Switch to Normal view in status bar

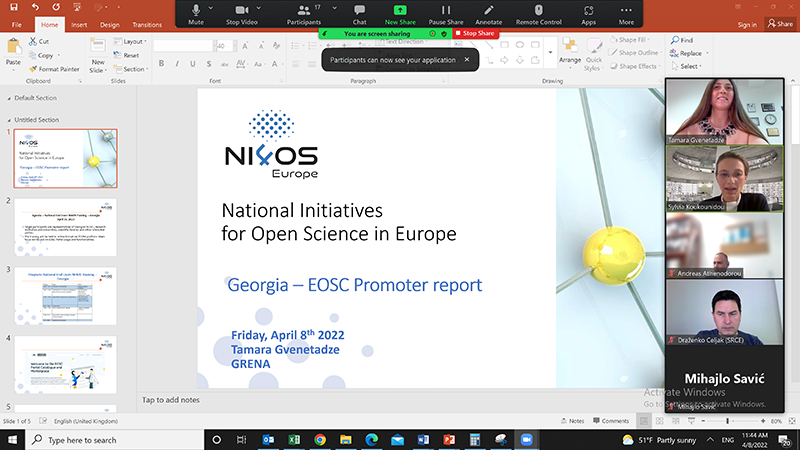[x=644, y=421]
